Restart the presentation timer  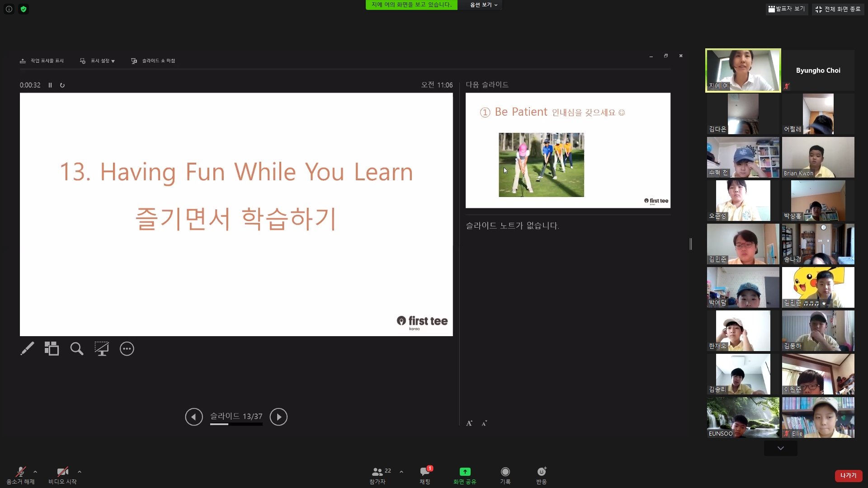pyautogui.click(x=62, y=85)
